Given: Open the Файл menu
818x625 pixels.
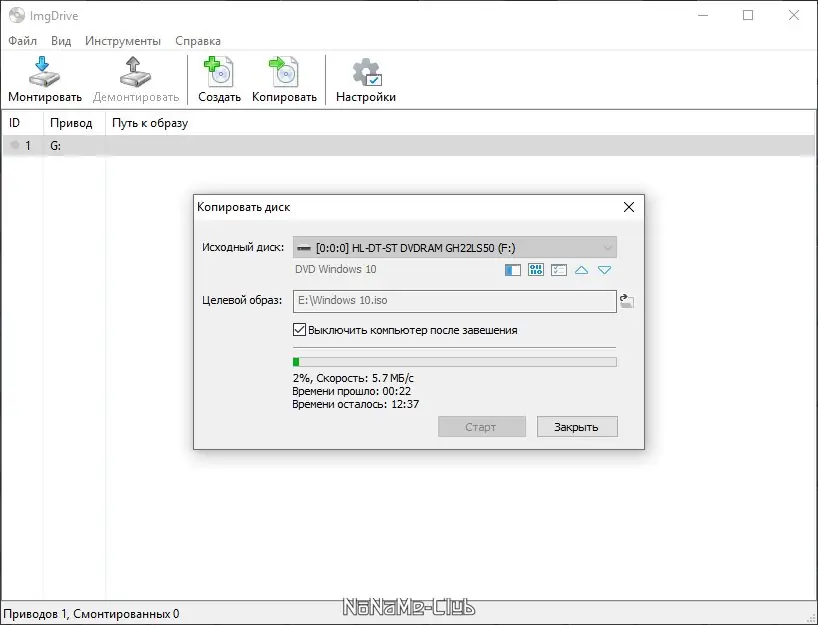Looking at the screenshot, I should (x=22, y=41).
